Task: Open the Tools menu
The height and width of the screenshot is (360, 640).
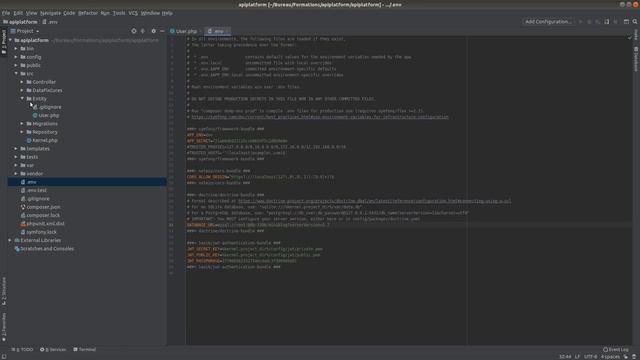Action: [x=119, y=13]
